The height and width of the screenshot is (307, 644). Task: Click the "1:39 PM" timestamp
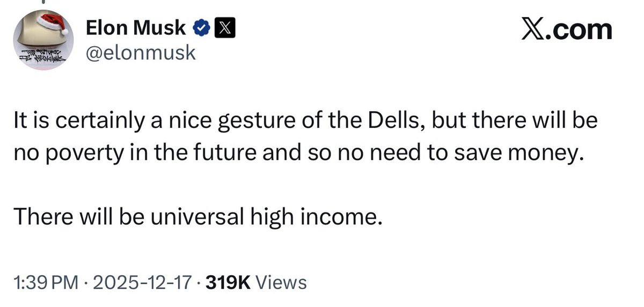(45, 282)
